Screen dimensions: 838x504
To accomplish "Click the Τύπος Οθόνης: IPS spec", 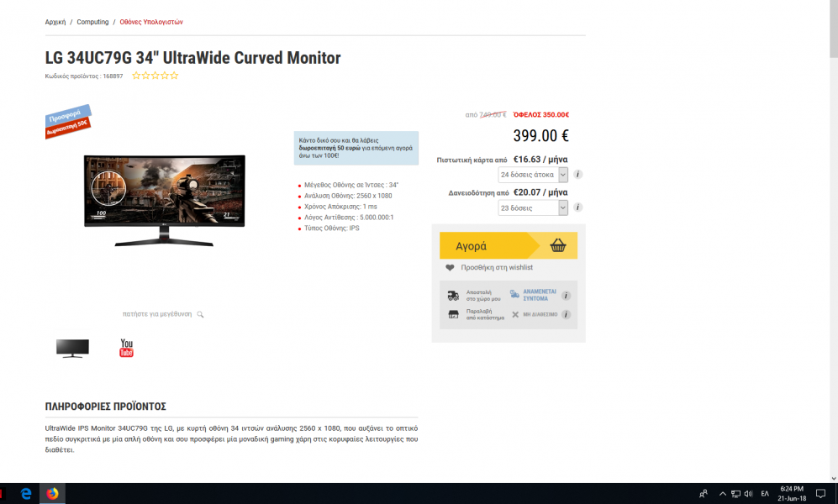I will click(331, 228).
